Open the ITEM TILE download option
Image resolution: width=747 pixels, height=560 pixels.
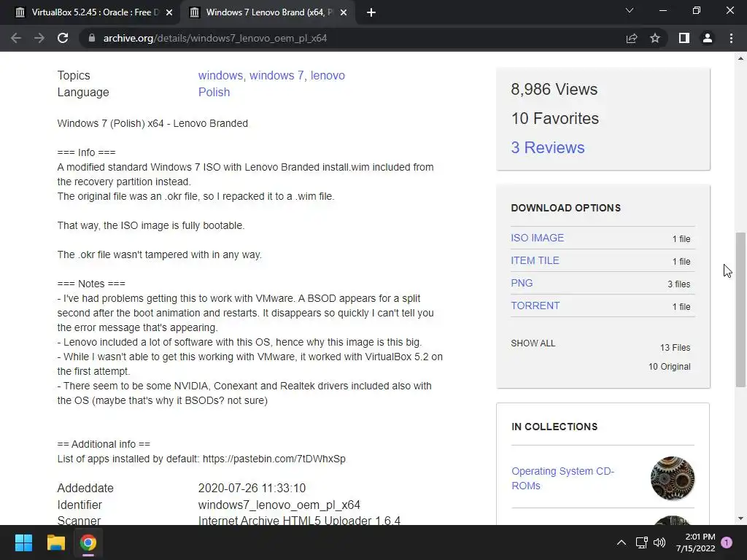(x=535, y=260)
